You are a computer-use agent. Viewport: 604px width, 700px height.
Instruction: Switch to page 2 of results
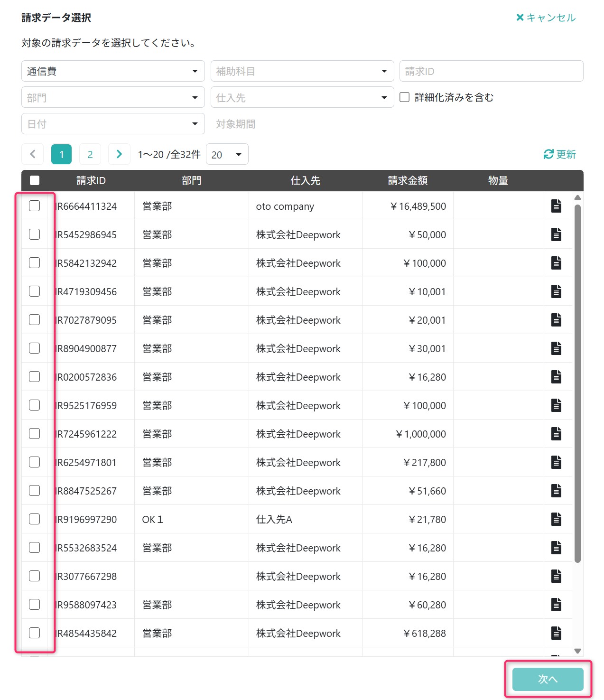click(x=90, y=154)
